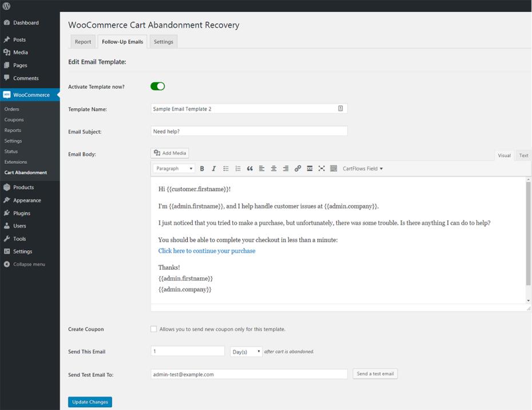Insert a numbered list
Image resolution: width=532 pixels, height=410 pixels.
pyautogui.click(x=238, y=169)
